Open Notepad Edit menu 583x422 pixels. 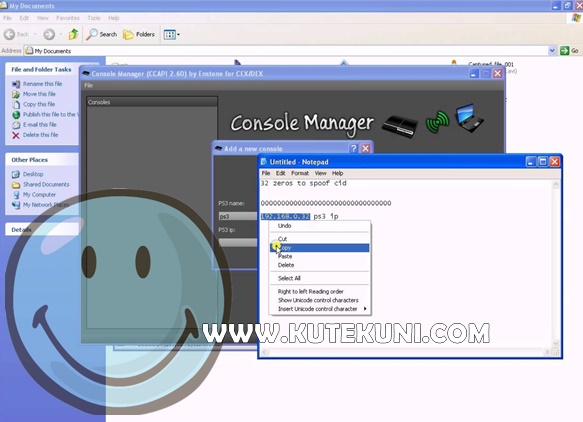tap(280, 173)
